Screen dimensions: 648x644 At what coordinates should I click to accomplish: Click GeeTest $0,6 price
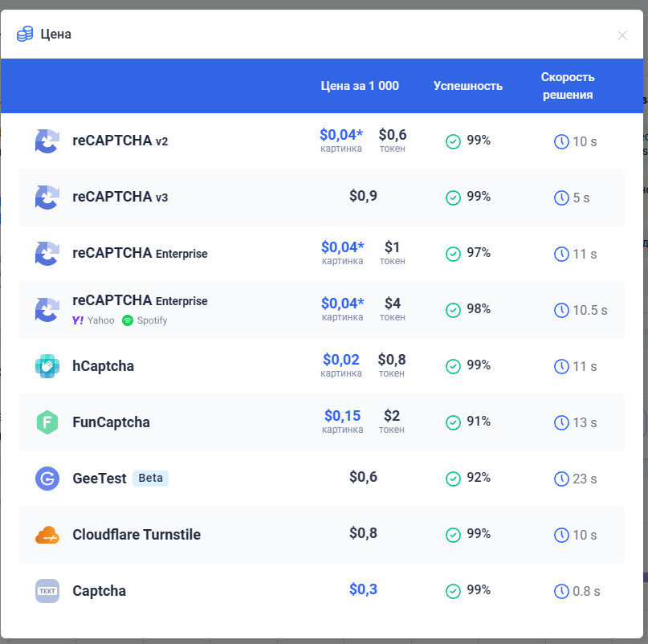tap(363, 477)
